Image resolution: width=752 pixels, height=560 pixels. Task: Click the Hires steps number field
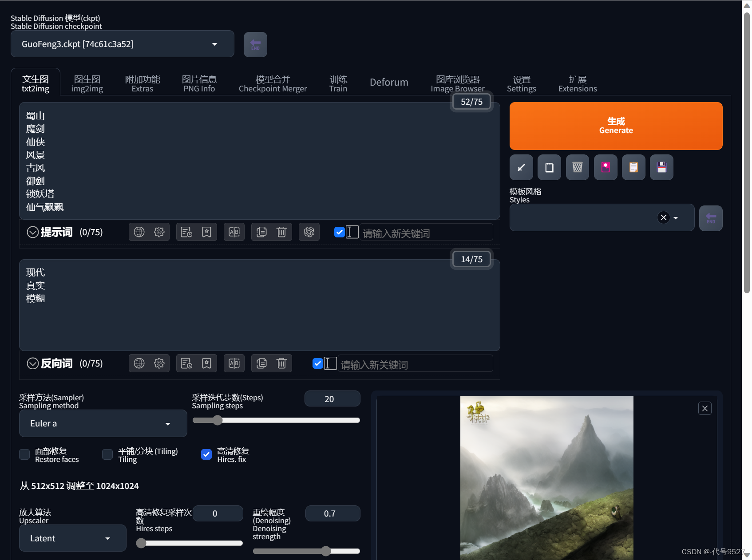pyautogui.click(x=218, y=513)
